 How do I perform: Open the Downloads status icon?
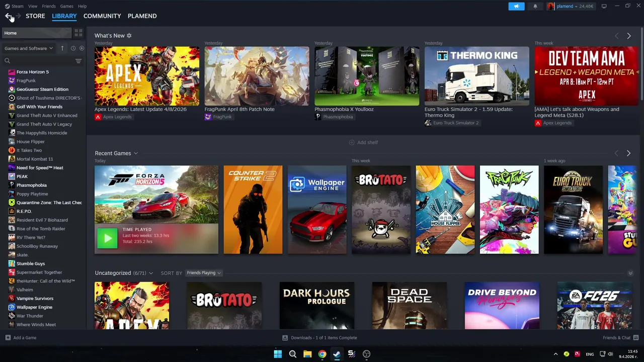(x=285, y=338)
